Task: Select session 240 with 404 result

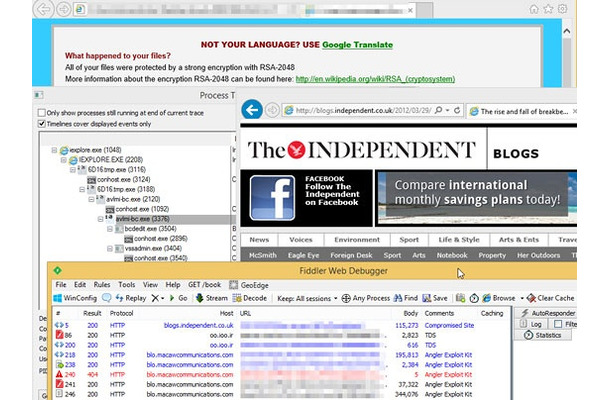Action: [x=281, y=374]
